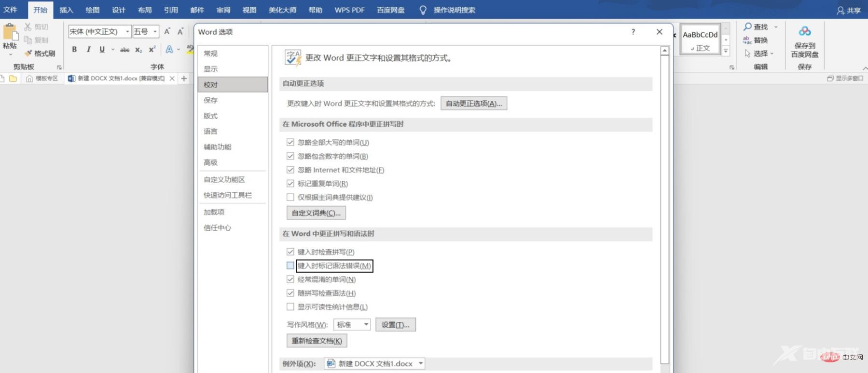
Task: Uncheck 忽略全部大写的单词 checkbox
Action: [x=290, y=142]
